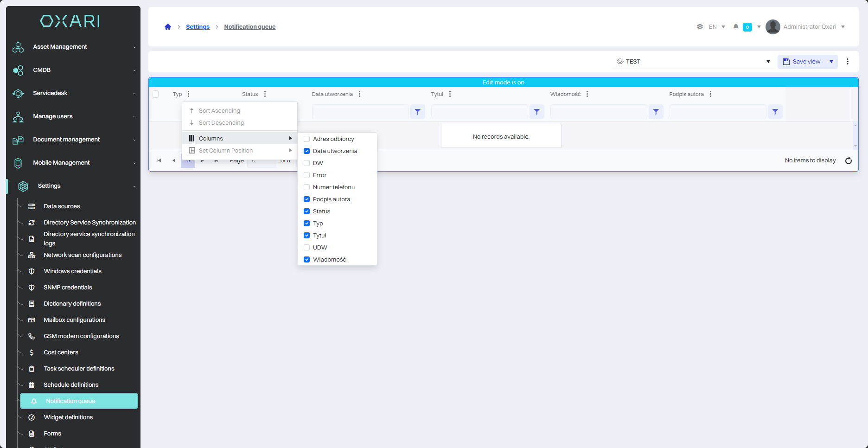
Task: Click the Settings breadcrumb link
Action: (198, 27)
